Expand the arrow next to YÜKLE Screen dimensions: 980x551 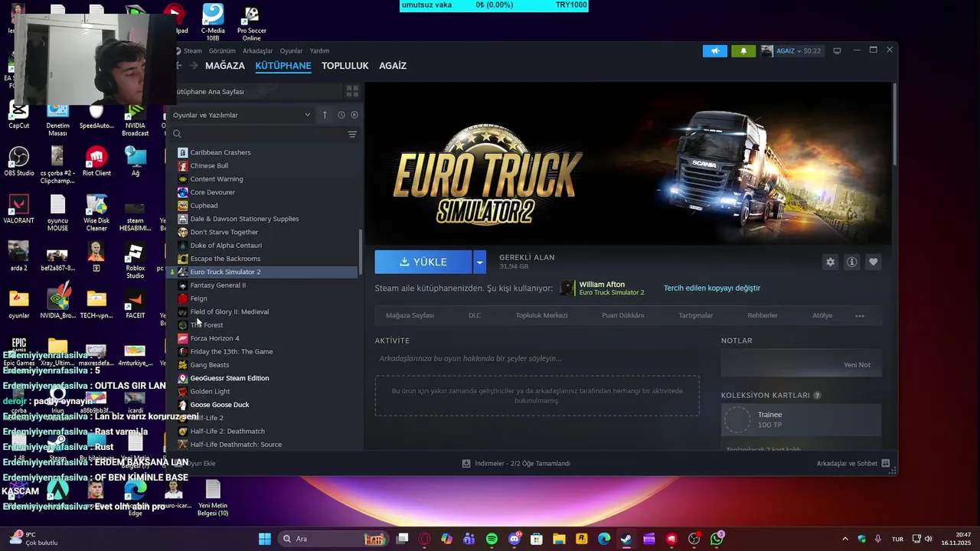480,262
